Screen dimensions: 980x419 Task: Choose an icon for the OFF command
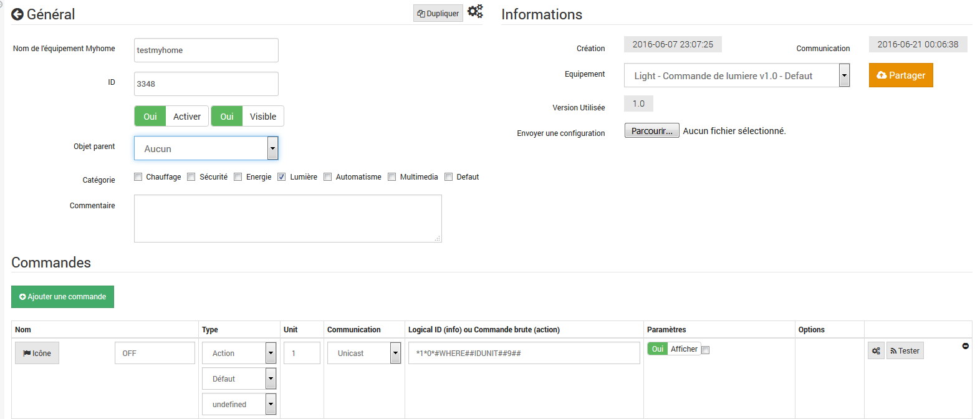pyautogui.click(x=37, y=353)
